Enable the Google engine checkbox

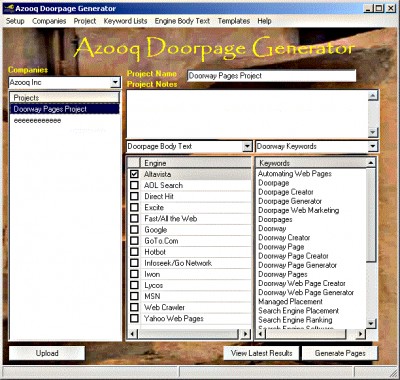tap(134, 229)
